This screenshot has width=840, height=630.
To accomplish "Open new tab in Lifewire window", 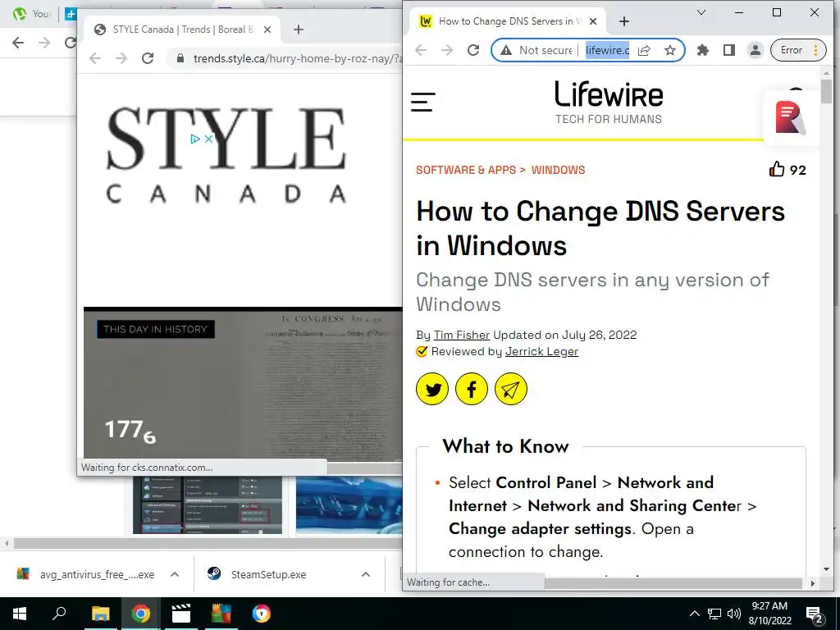I will click(624, 21).
